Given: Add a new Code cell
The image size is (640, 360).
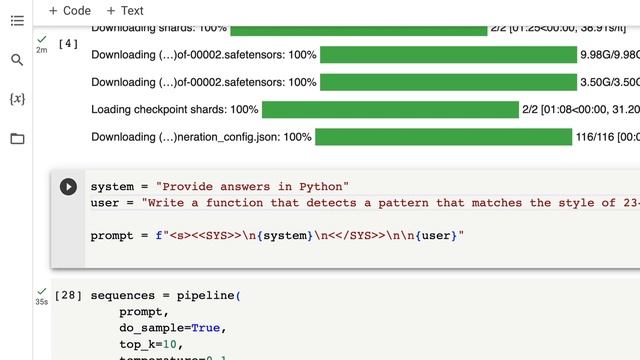Looking at the screenshot, I should click(x=70, y=11).
